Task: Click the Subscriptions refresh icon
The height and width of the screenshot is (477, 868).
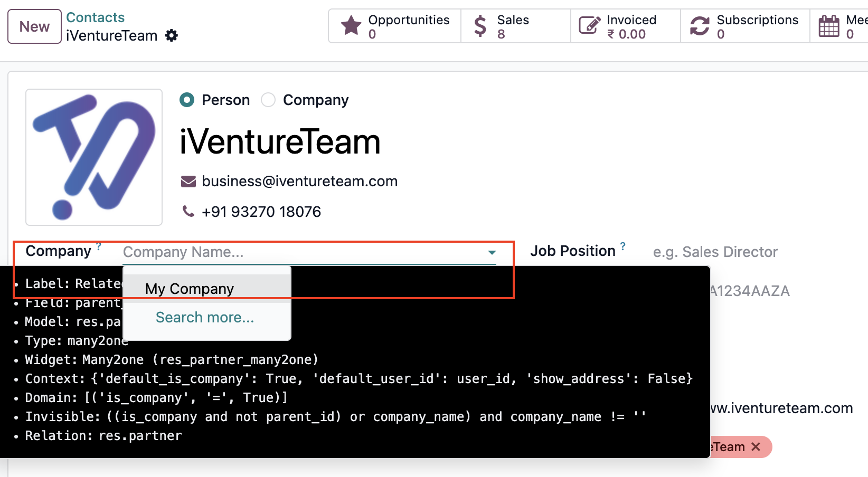Action: pos(700,26)
